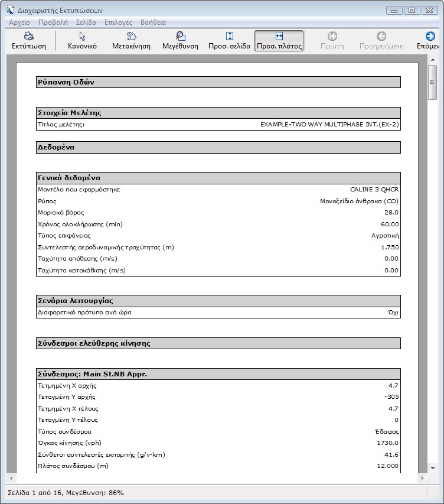Open the Επιλογές menu
This screenshot has width=444, height=504.
tap(118, 22)
